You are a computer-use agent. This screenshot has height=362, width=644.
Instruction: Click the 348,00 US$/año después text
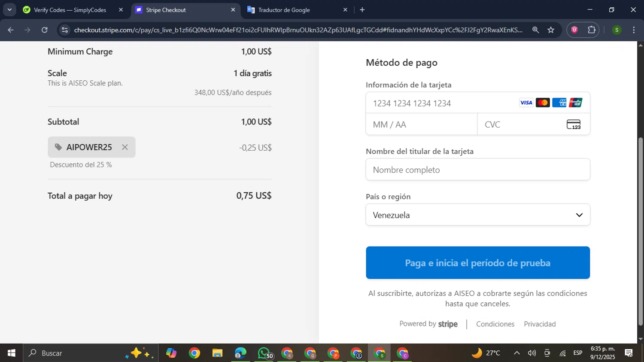pos(233,92)
